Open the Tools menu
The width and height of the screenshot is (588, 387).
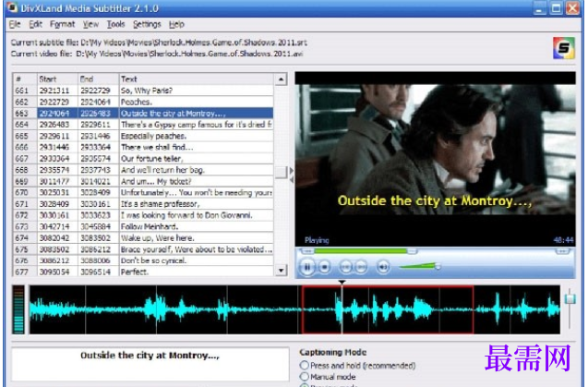click(x=115, y=24)
